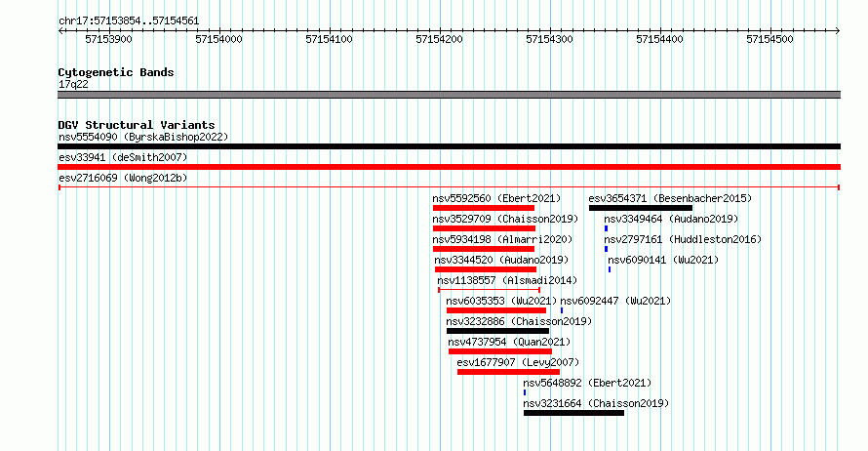Viewport: 868px width, 451px height.
Task: Click the blue marker under nsv5648892
Action: coord(525,392)
